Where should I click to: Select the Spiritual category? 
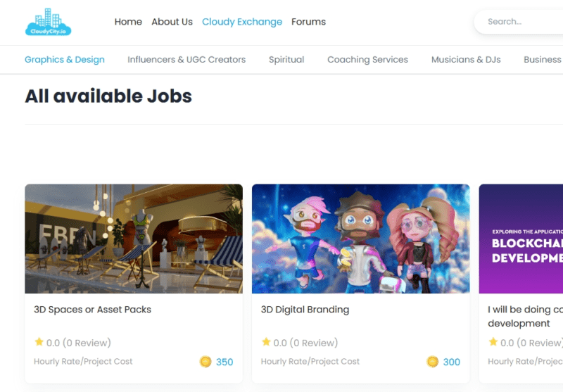(286, 60)
